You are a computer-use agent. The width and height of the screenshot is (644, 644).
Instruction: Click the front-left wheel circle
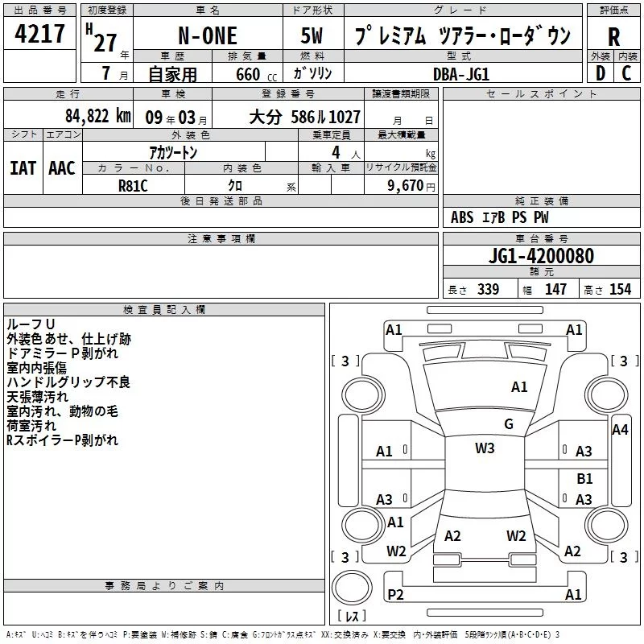tap(363, 395)
